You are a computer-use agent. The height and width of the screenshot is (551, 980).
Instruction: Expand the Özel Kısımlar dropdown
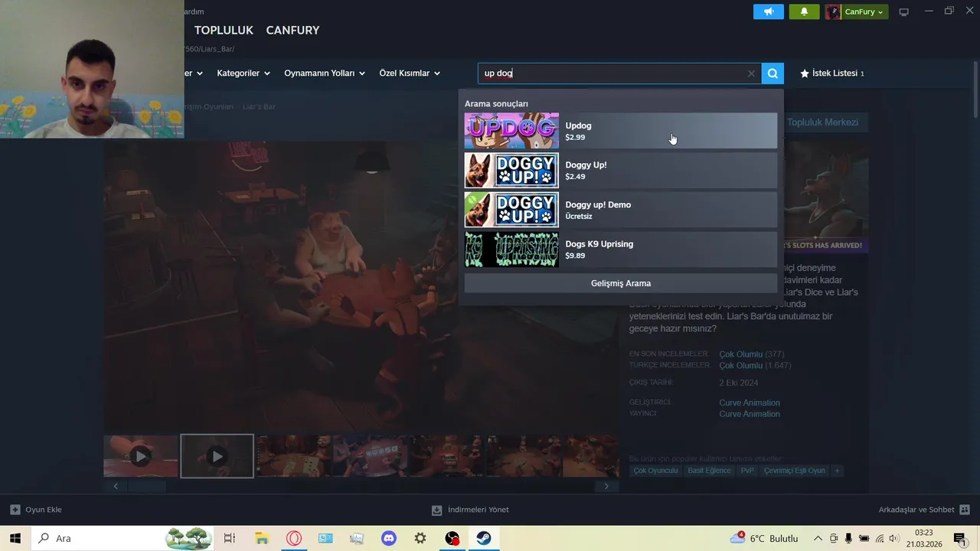tap(410, 73)
